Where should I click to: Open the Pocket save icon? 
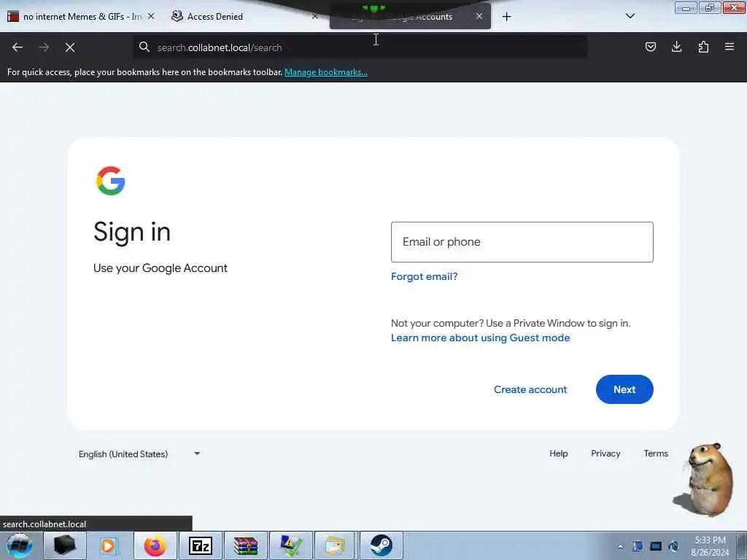point(650,47)
